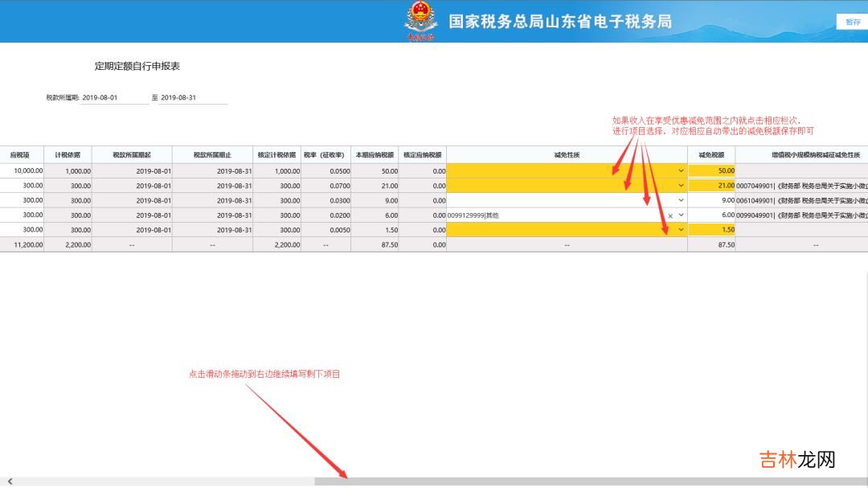Select the 减免税额 cell showing 50.00
This screenshot has height=488, width=868.
coord(711,170)
